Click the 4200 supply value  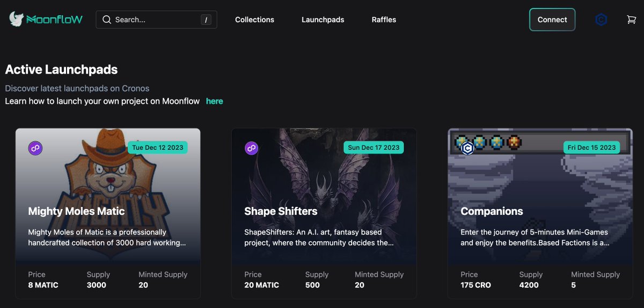click(x=529, y=285)
